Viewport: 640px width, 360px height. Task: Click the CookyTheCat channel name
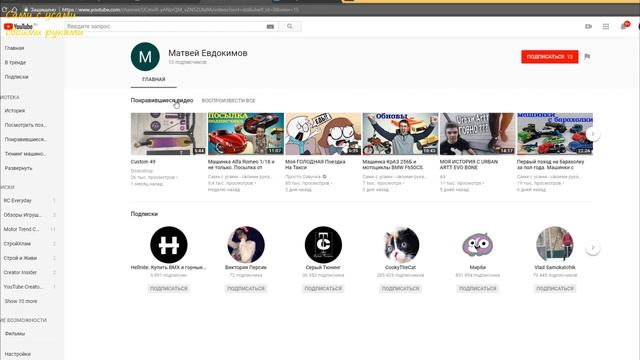pos(400,267)
